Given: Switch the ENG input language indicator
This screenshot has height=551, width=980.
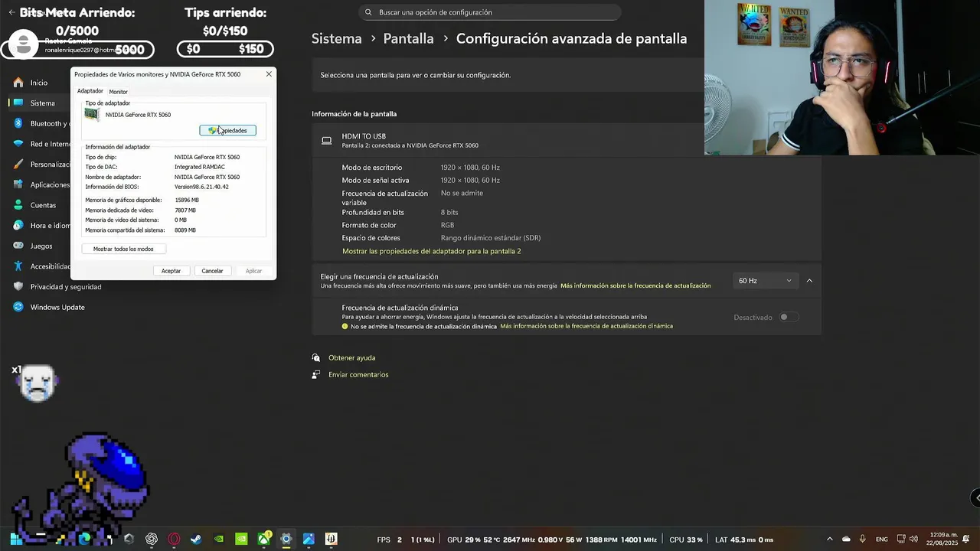Looking at the screenshot, I should pos(881,540).
